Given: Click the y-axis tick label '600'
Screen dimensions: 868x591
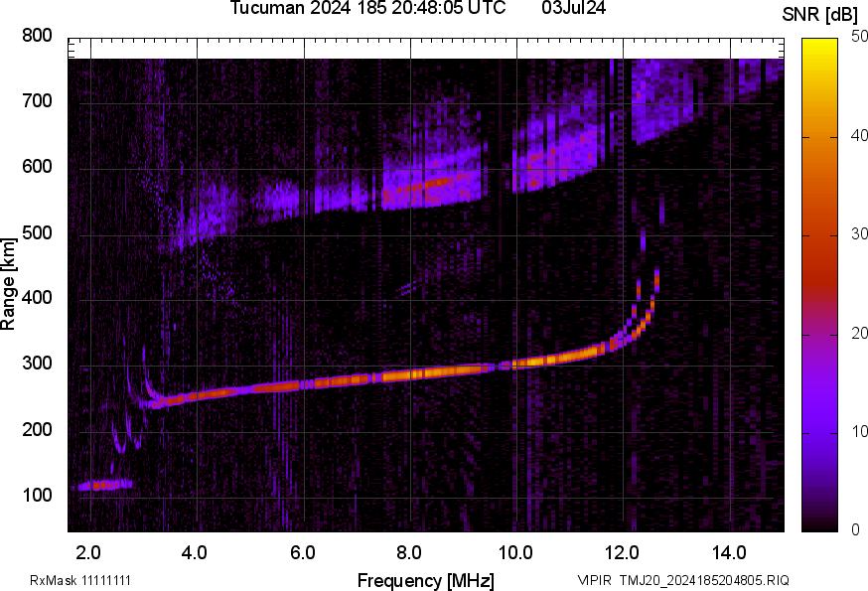Looking at the screenshot, I should 37,167.
